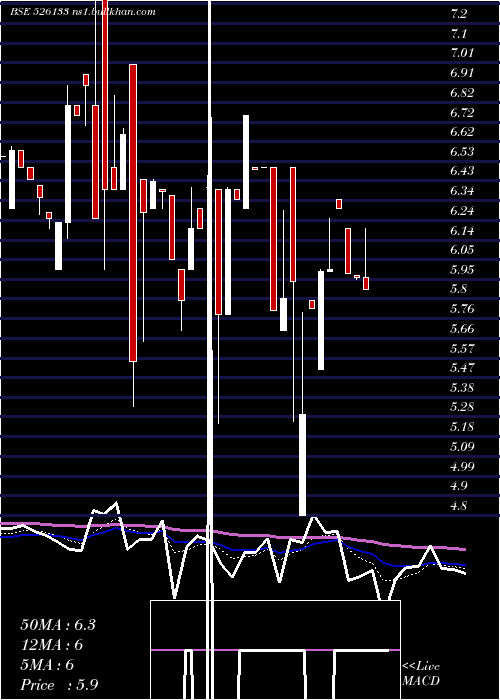Click the 6.24 price axis label
Image resolution: width=500 pixels, height=700 pixels.
(x=462, y=210)
